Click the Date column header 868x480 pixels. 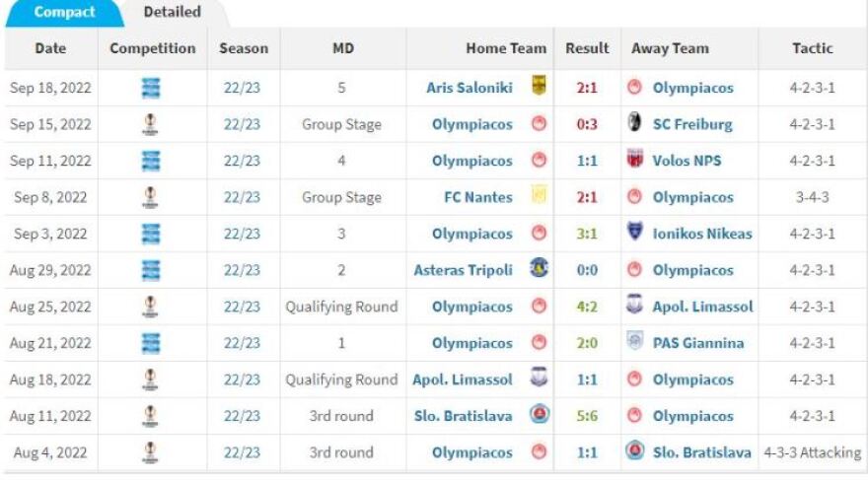50,48
